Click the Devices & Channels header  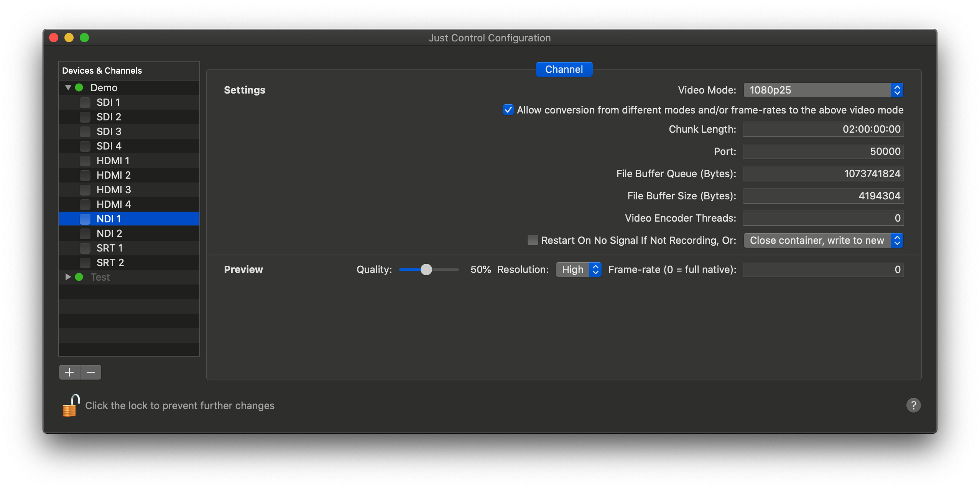pyautogui.click(x=129, y=71)
